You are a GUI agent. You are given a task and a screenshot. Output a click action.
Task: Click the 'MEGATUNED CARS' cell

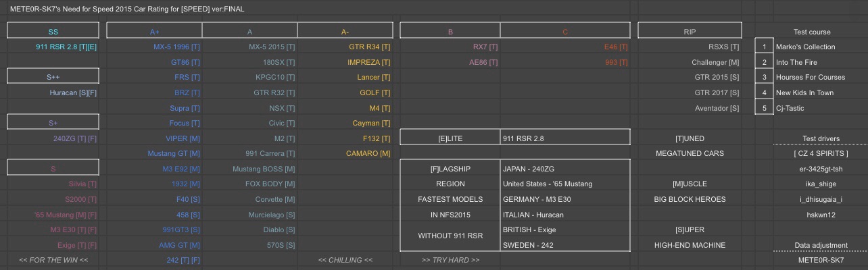[x=690, y=153]
